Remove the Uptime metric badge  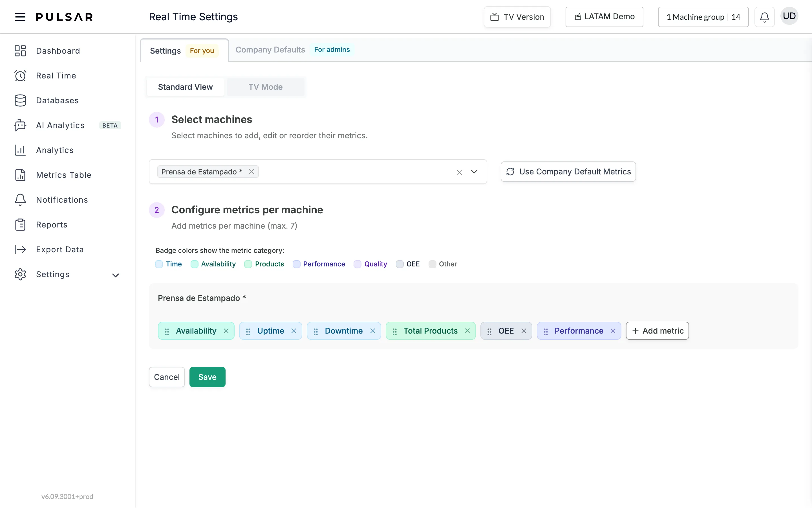(x=294, y=331)
